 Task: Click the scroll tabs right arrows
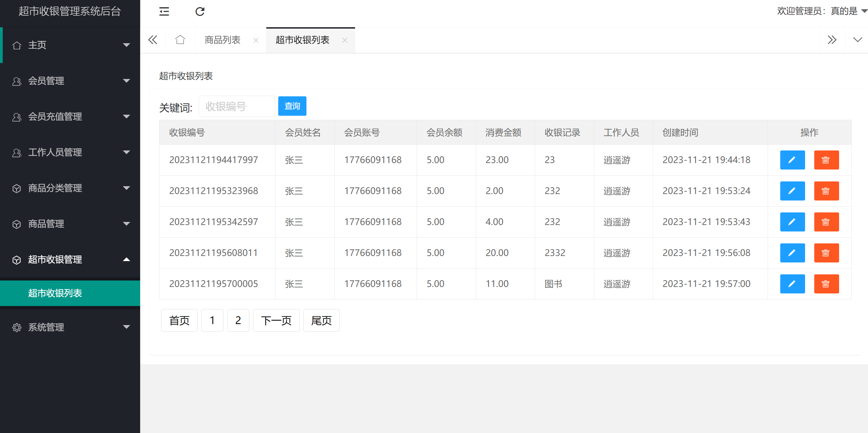[833, 40]
